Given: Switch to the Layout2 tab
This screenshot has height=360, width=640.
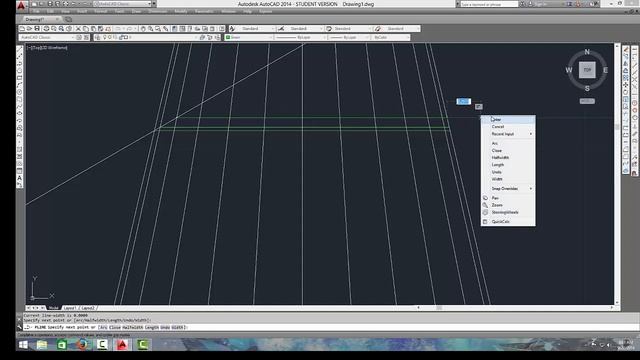Looking at the screenshot, I should click(x=88, y=308).
